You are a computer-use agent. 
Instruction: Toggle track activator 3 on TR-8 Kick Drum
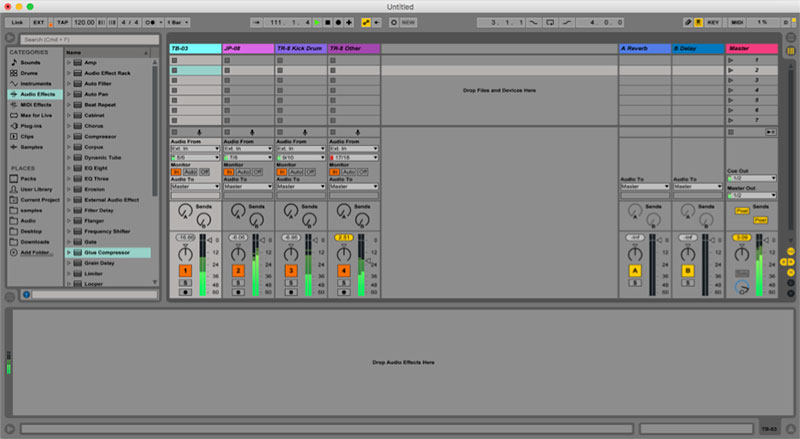click(x=291, y=271)
